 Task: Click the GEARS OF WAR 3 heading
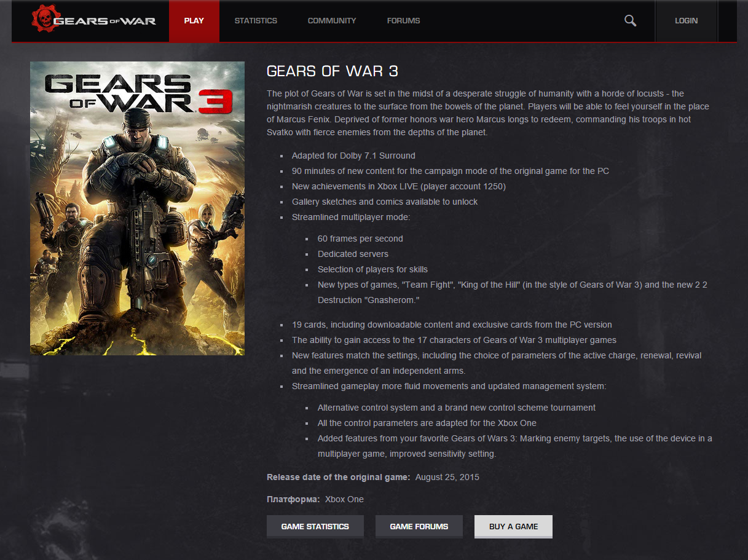(x=333, y=71)
